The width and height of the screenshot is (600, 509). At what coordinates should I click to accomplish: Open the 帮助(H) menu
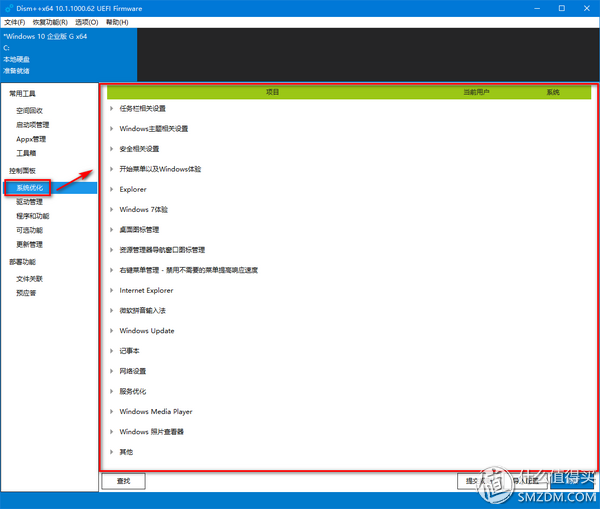[117, 22]
